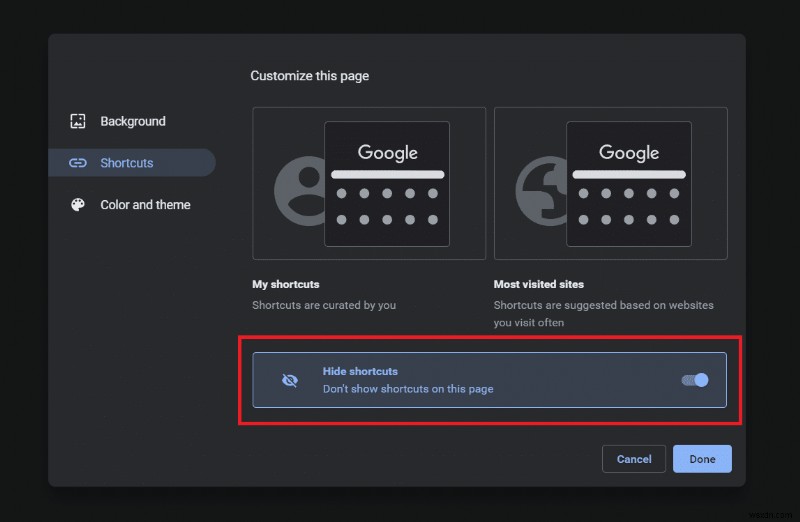This screenshot has height=522, width=800.
Task: Click the crossed-out eye icon
Action: click(x=290, y=380)
